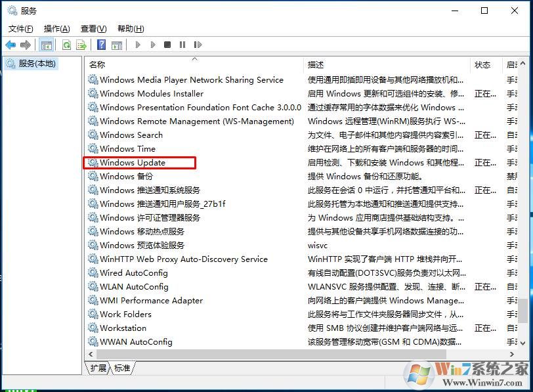Click gear icon beside Windows Search
533x392 pixels.
93,135
